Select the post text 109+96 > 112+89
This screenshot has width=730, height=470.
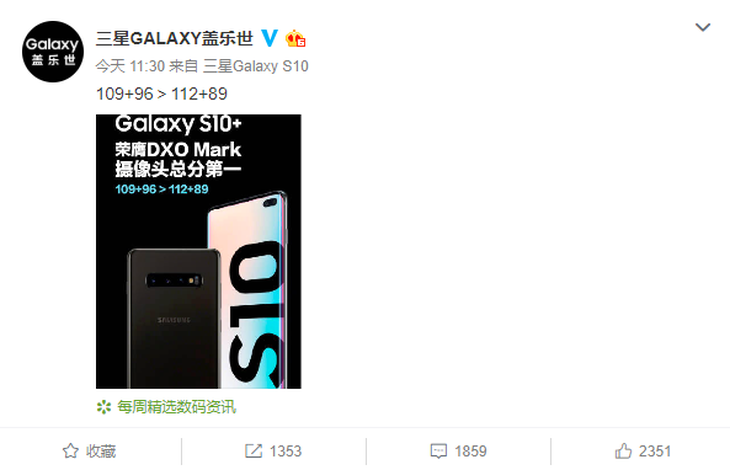click(162, 94)
